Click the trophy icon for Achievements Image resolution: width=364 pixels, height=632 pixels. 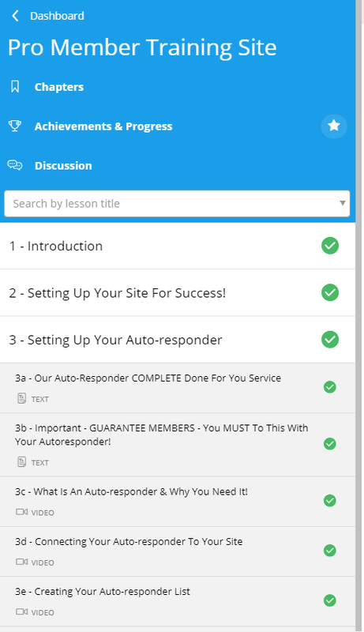click(15, 126)
